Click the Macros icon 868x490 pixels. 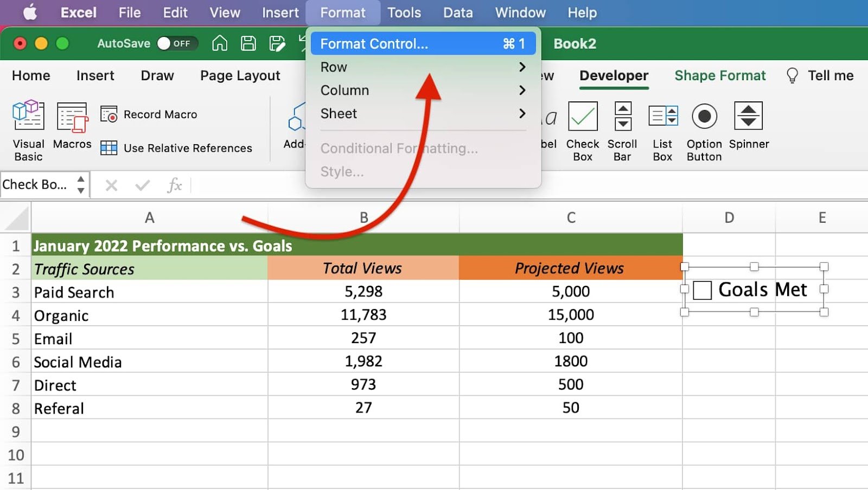point(72,116)
